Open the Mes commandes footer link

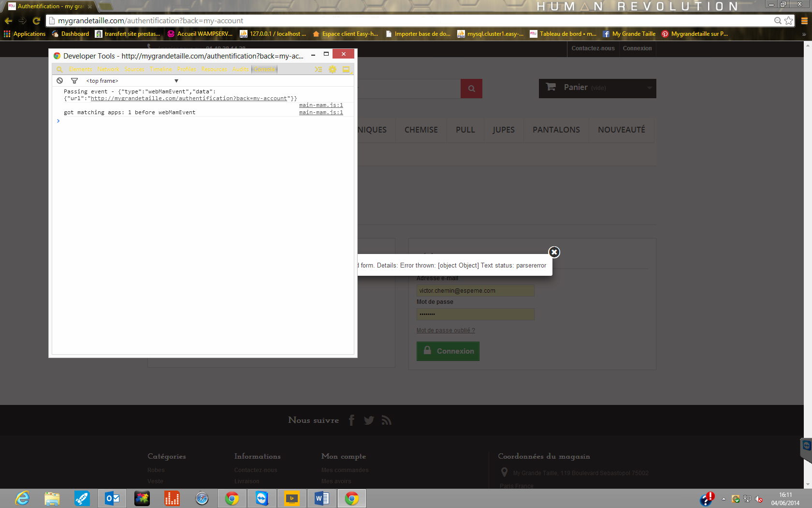pyautogui.click(x=345, y=470)
